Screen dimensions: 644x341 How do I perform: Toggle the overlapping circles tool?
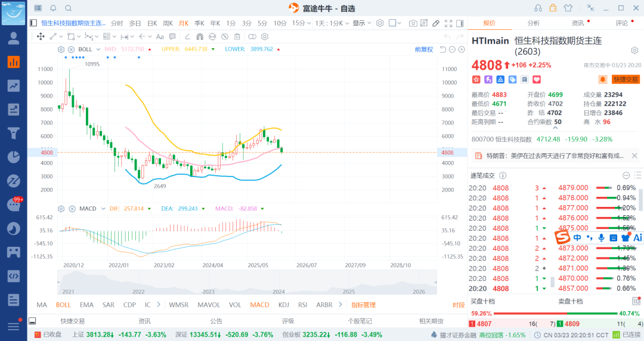pyautogui.click(x=252, y=36)
